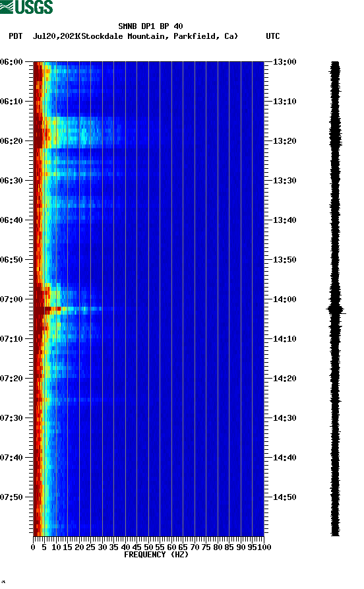Screen dimensions: 364x589
Task: Click the '13:00' UTC time label
Action: [284, 61]
